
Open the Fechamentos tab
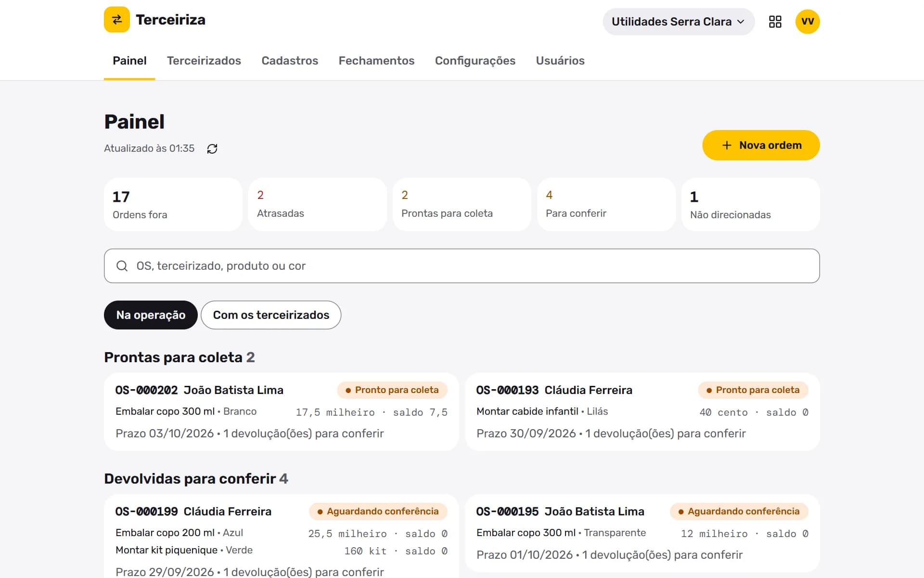pos(376,61)
